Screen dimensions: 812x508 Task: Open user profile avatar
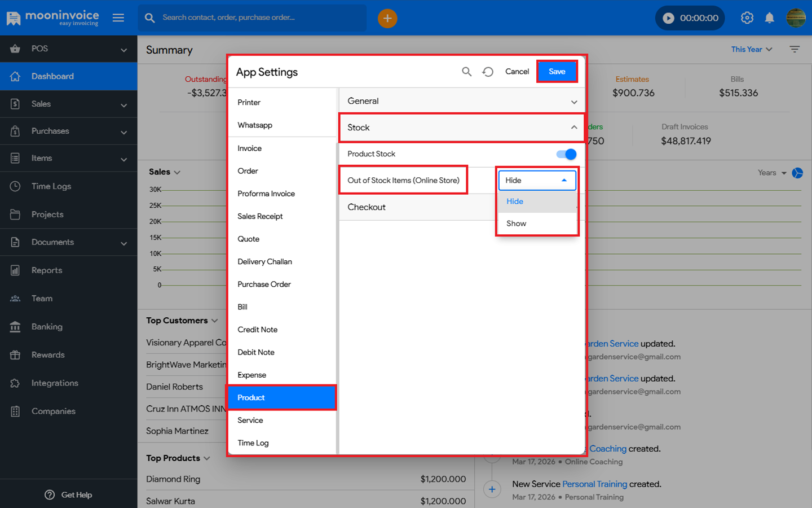pos(796,18)
